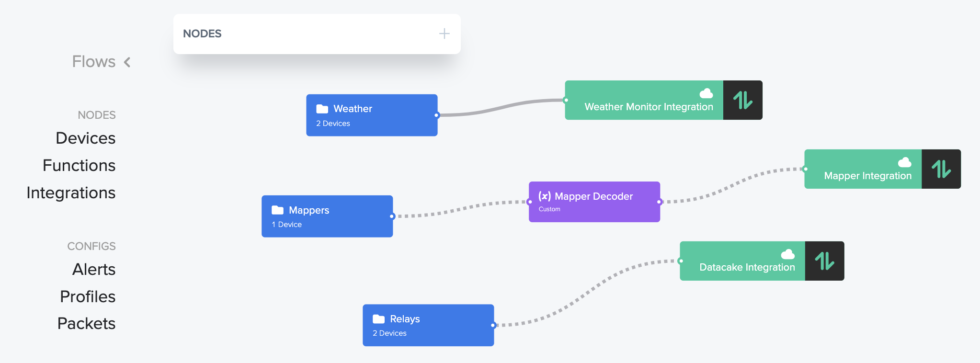
Task: Open Integrations in the sidebar
Action: (x=71, y=193)
